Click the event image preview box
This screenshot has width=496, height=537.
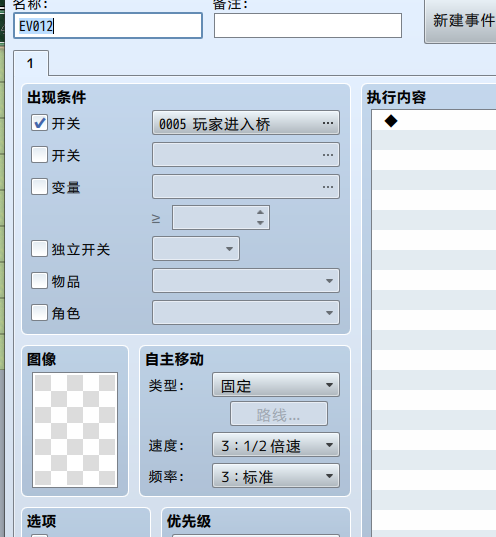[75, 430]
